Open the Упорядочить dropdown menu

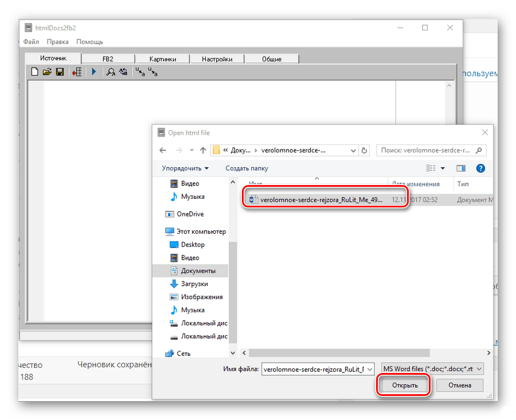pyautogui.click(x=185, y=168)
